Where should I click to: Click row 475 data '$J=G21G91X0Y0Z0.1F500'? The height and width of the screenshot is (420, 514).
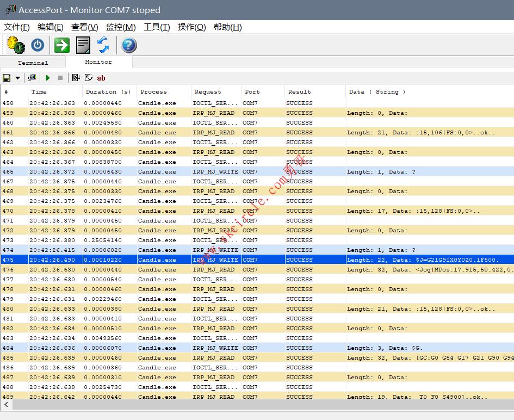(457, 260)
